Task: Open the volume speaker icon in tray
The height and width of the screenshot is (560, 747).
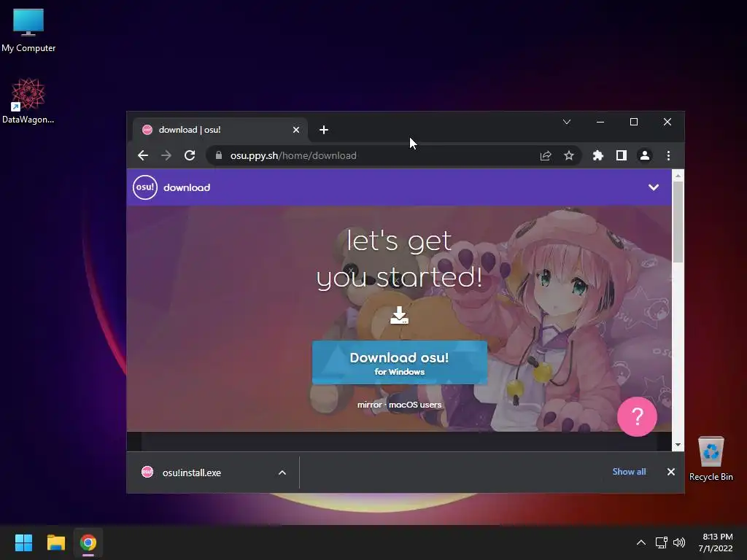Action: click(679, 542)
